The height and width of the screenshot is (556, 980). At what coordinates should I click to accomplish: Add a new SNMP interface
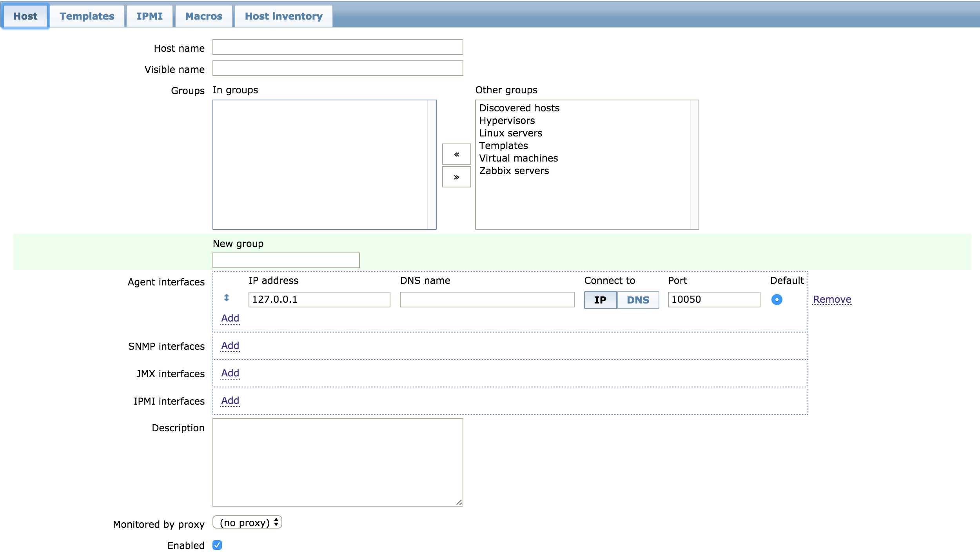(230, 345)
